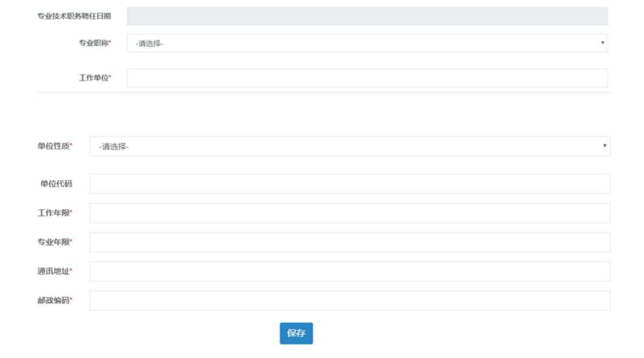Click the 邮政编码 field label
This screenshot has width=644, height=358.
tap(53, 300)
